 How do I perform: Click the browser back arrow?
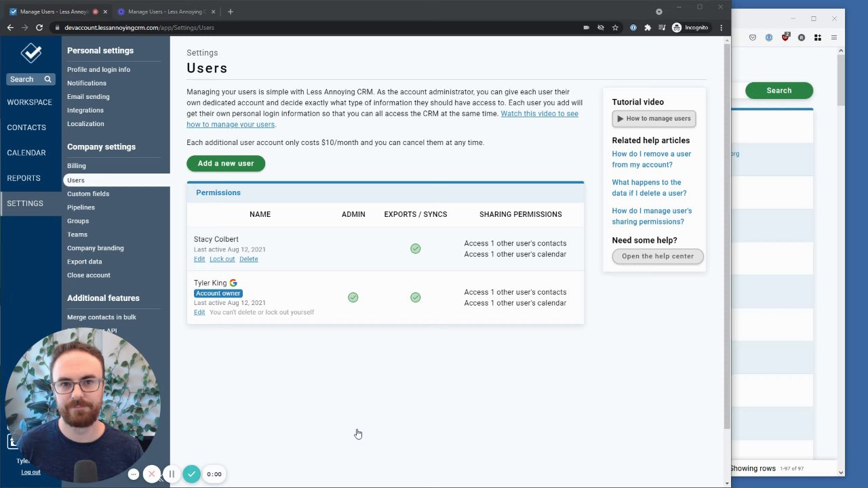[x=10, y=28]
